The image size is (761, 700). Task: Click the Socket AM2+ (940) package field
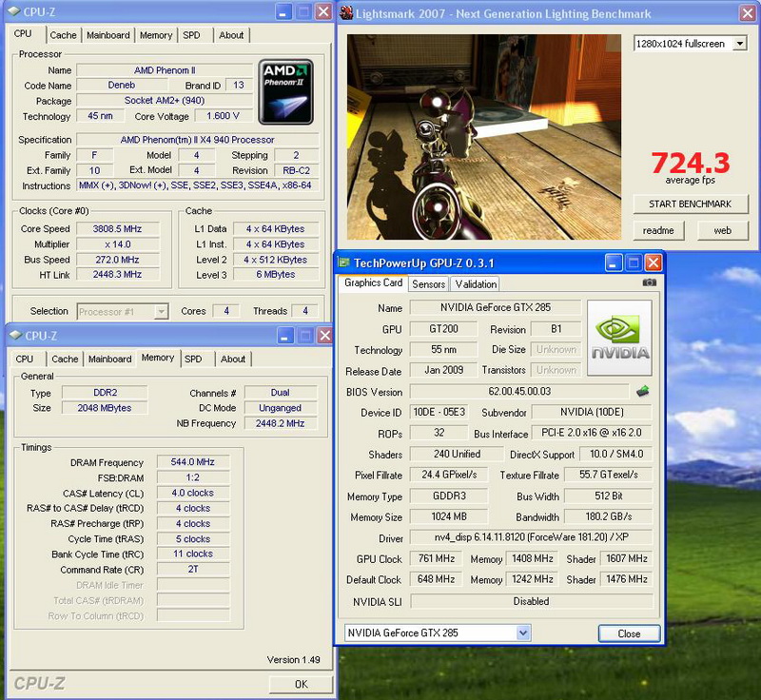pos(165,101)
